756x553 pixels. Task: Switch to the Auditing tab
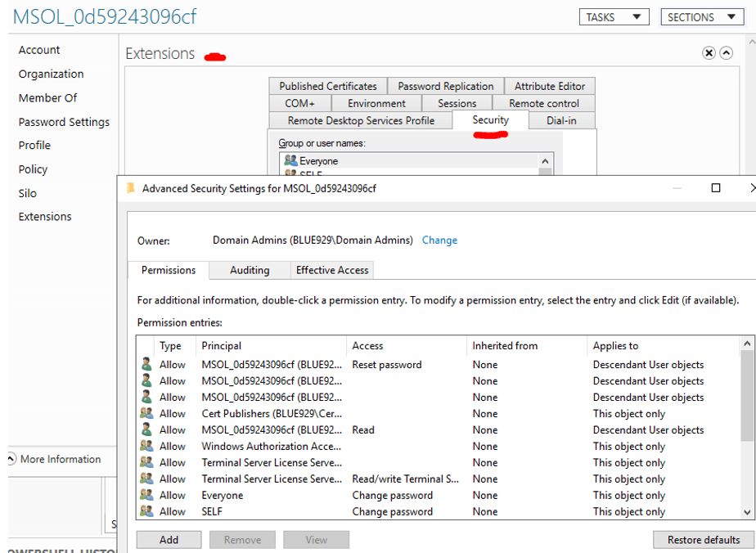click(250, 270)
